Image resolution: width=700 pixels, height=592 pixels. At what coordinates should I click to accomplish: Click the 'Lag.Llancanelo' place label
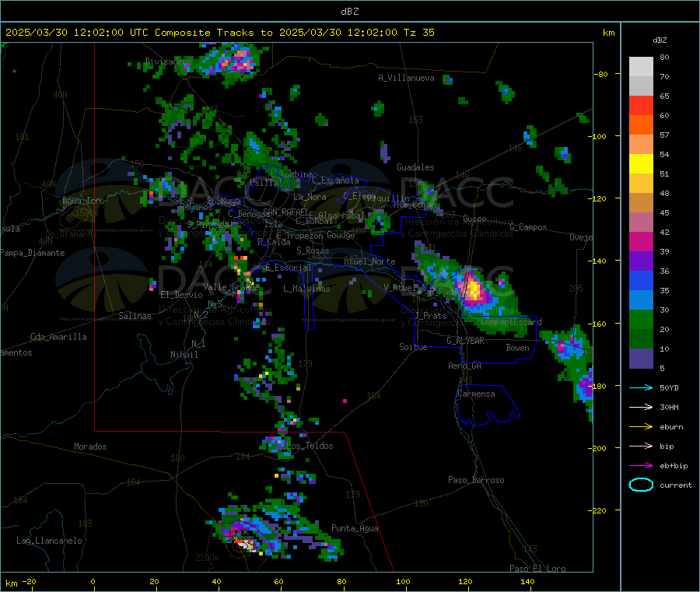pos(49,541)
